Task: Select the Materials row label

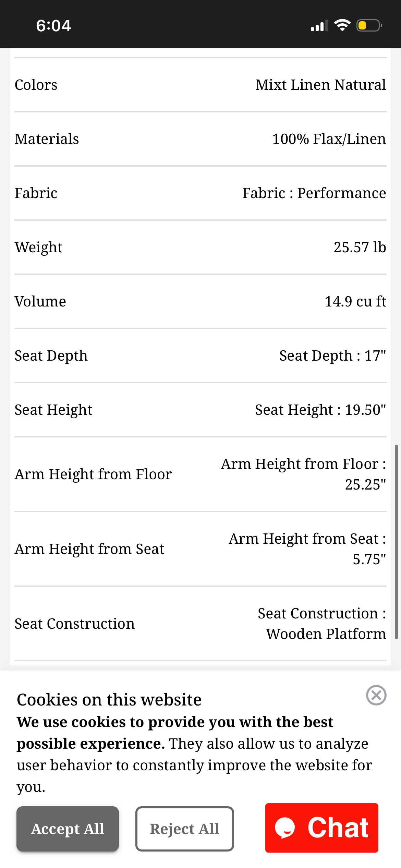Action: point(47,139)
